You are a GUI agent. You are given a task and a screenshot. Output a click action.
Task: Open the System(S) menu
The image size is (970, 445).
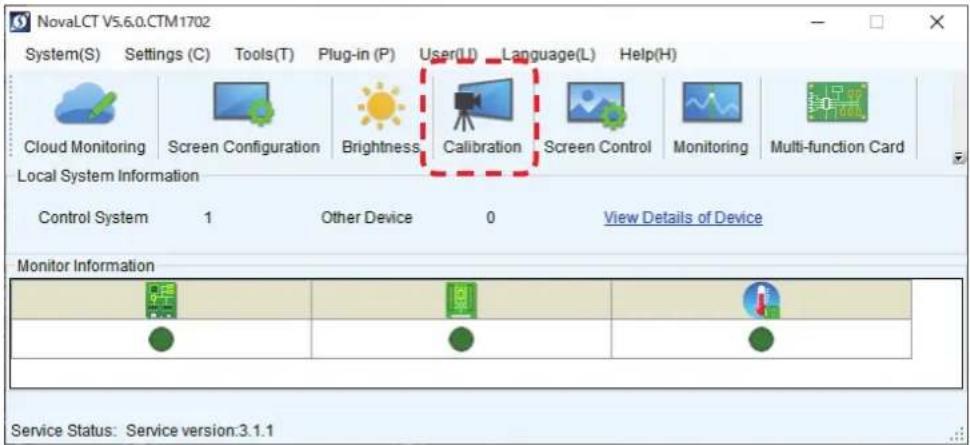point(62,54)
